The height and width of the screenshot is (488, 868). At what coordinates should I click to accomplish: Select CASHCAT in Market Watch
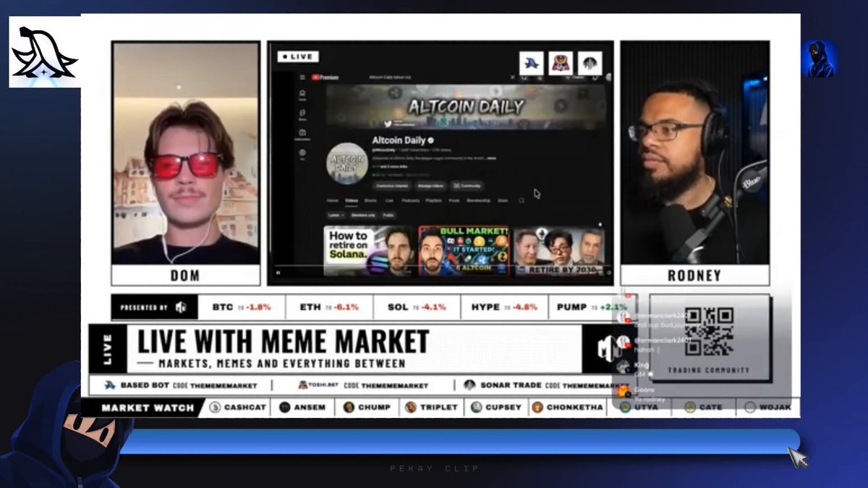(237, 408)
